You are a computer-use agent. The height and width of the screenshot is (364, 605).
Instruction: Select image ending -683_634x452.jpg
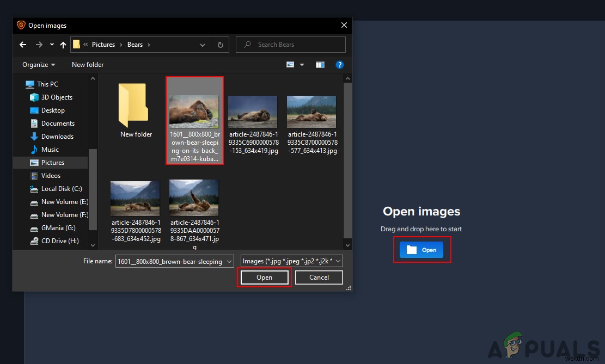pos(136,211)
